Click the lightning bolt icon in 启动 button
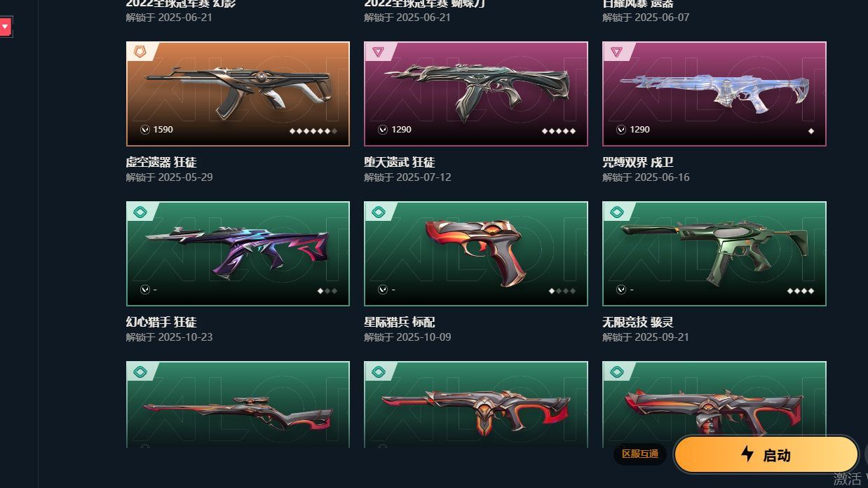This screenshot has height=488, width=868. coord(747,454)
